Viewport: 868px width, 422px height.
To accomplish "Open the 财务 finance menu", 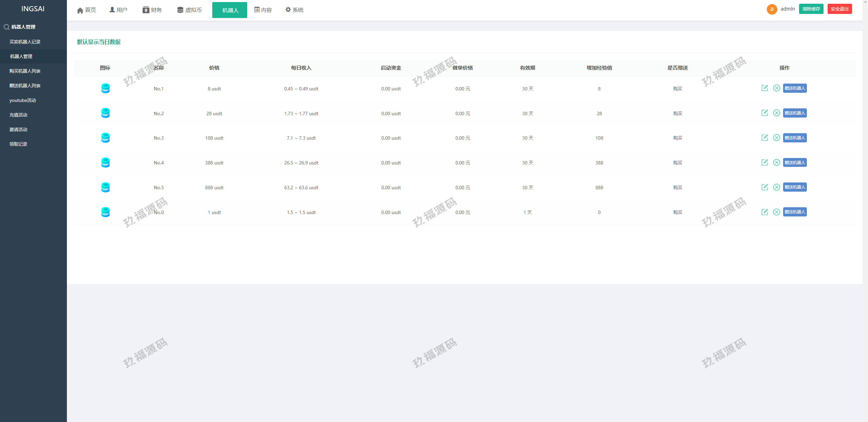I will [x=152, y=10].
